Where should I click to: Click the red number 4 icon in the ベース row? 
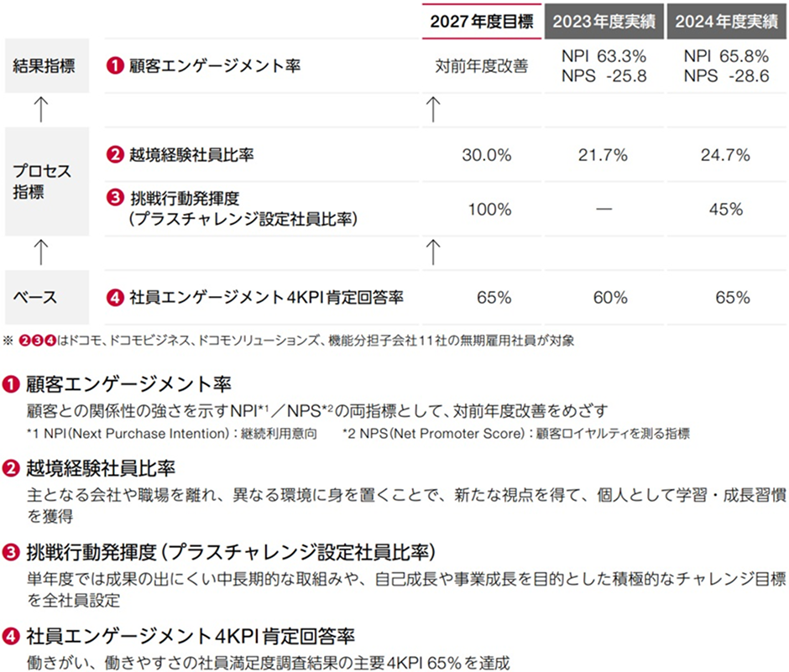coord(116,296)
